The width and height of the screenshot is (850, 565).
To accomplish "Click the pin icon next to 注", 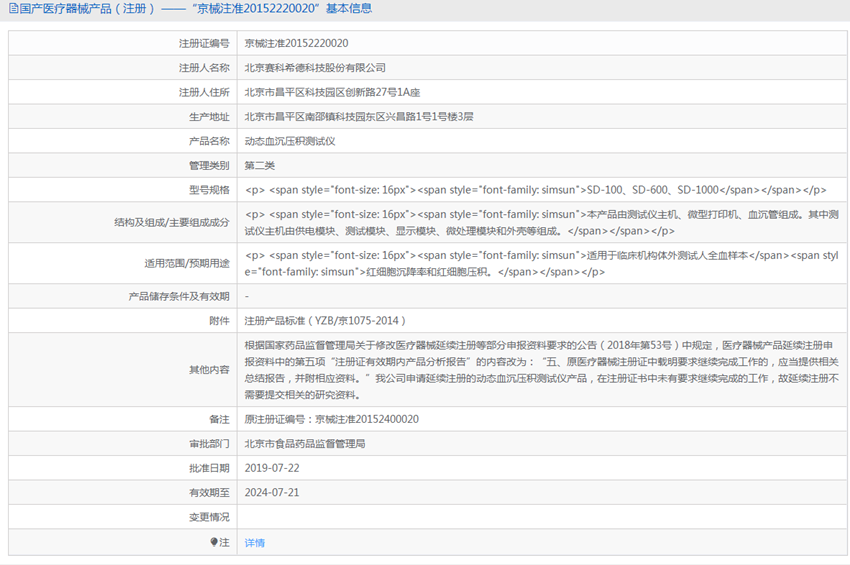I will coord(214,542).
